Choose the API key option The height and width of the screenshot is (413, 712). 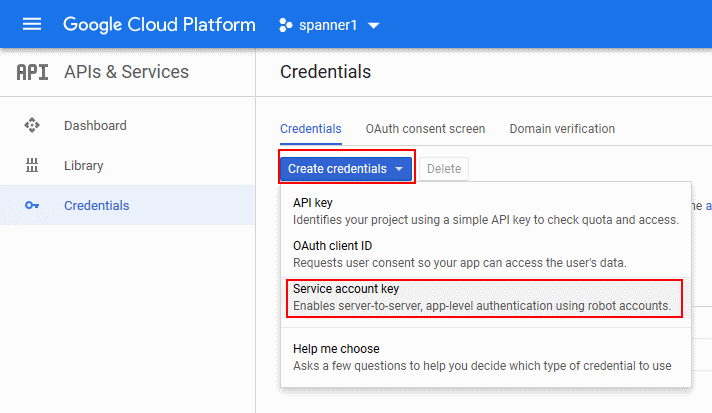485,211
